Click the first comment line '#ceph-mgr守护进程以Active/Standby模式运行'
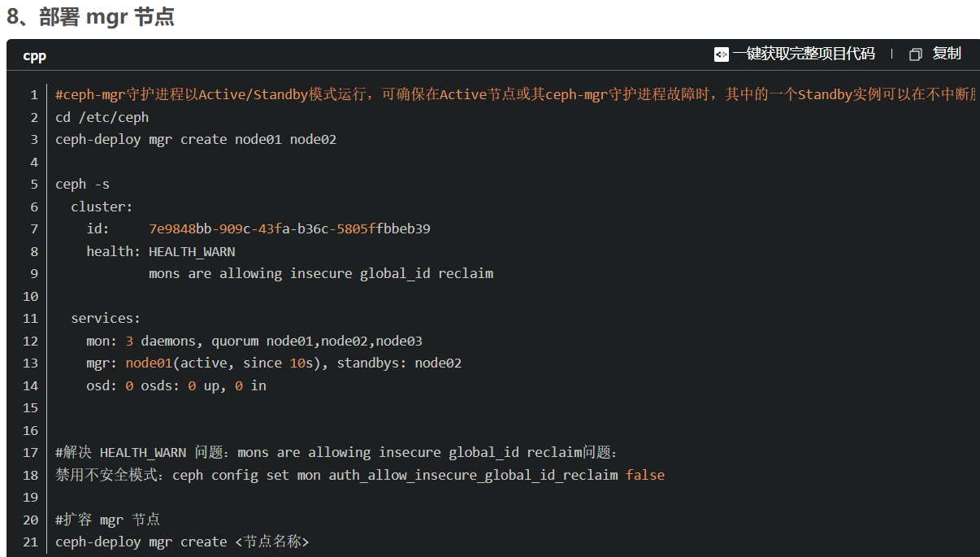This screenshot has width=980, height=557. pyautogui.click(x=517, y=94)
